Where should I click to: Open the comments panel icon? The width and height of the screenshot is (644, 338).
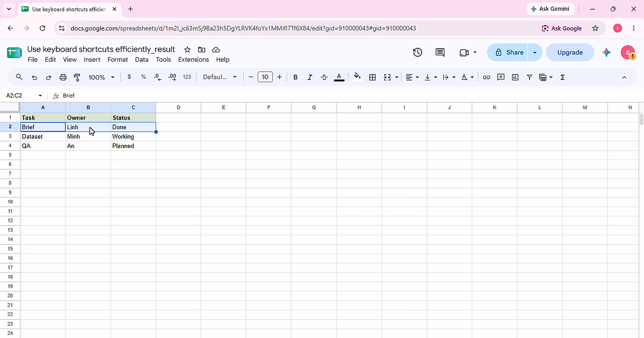pos(440,52)
